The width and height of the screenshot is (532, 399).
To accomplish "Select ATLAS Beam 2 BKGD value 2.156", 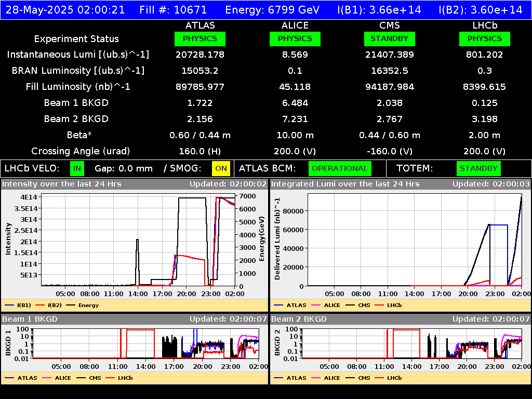I will pyautogui.click(x=200, y=119).
